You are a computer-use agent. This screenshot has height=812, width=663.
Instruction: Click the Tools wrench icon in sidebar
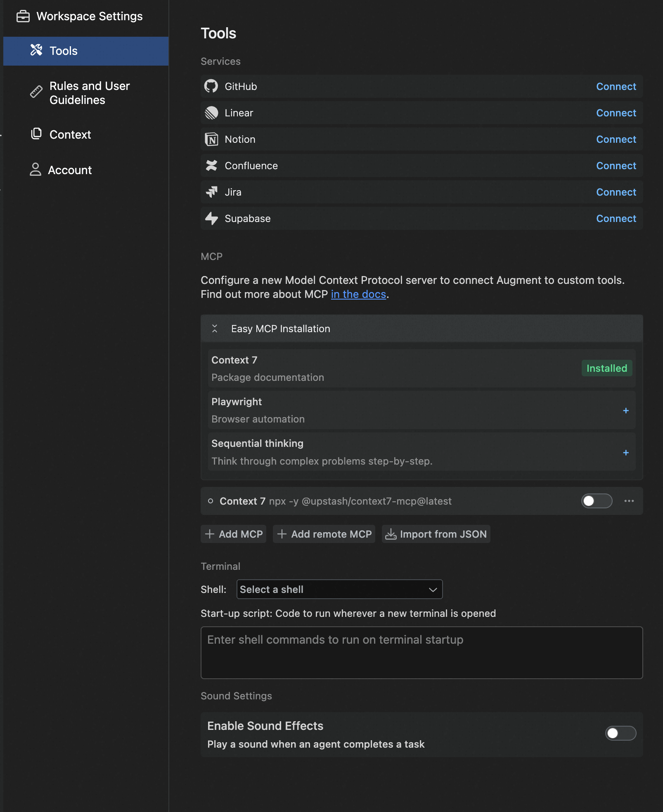36,50
